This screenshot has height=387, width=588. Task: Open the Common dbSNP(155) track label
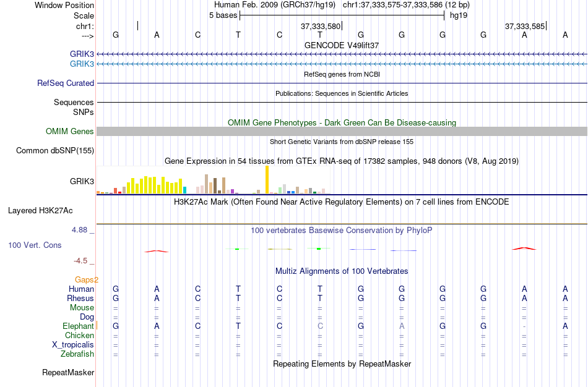[54, 151]
